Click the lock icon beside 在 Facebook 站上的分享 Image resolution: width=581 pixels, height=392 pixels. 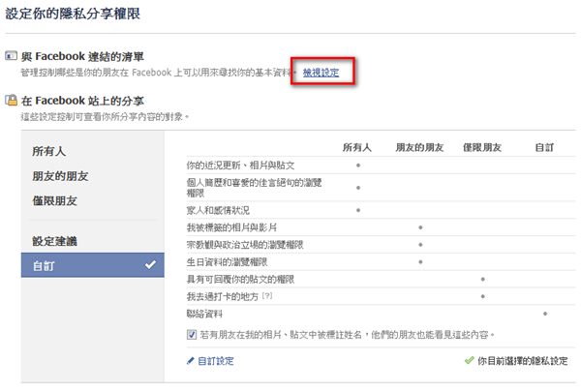pyautogui.click(x=11, y=101)
